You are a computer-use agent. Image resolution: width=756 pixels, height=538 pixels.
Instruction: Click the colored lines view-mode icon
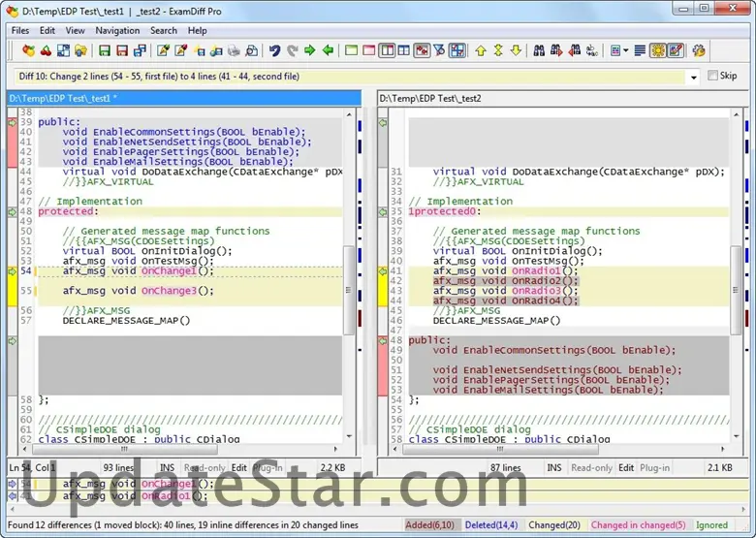(x=615, y=50)
